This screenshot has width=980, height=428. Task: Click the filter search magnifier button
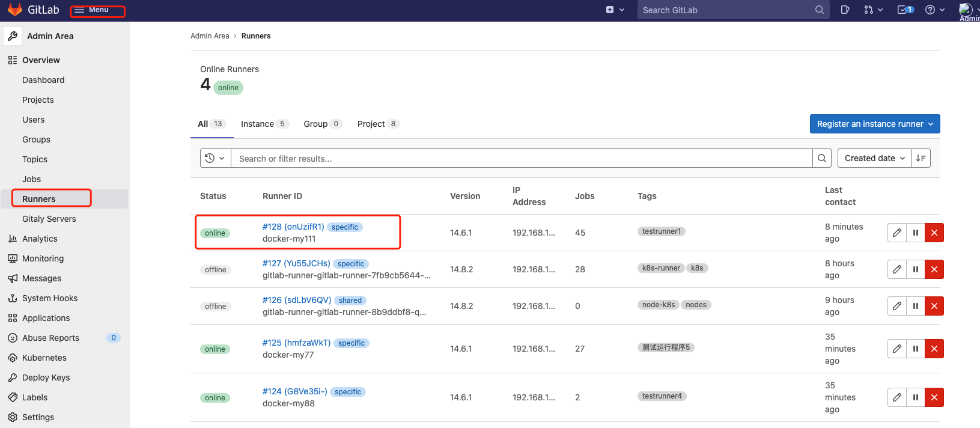822,158
